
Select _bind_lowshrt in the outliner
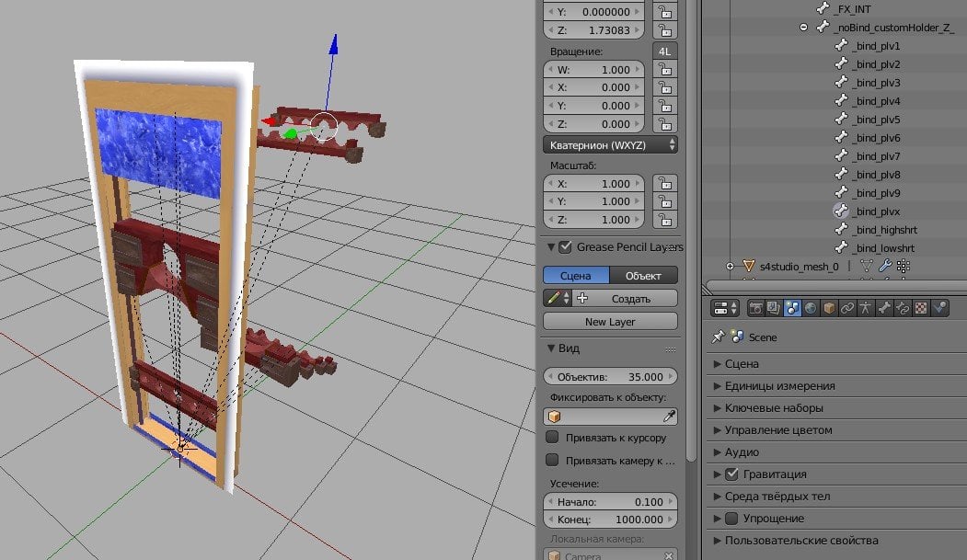tap(884, 247)
